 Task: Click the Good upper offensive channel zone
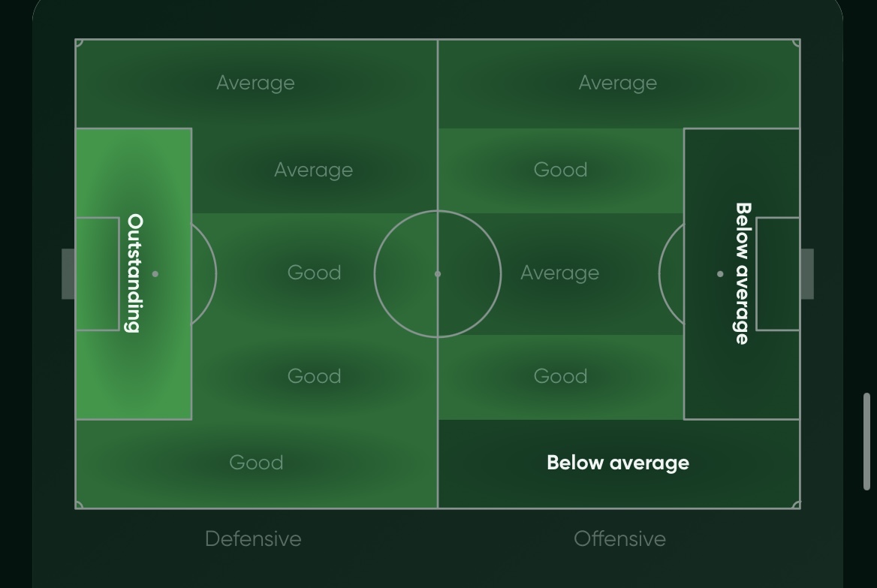coord(560,170)
